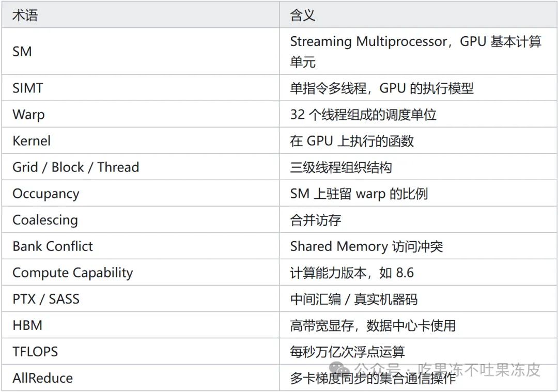The height and width of the screenshot is (392, 558).
Task: Click the TFLOPS term cell
Action: (x=141, y=351)
